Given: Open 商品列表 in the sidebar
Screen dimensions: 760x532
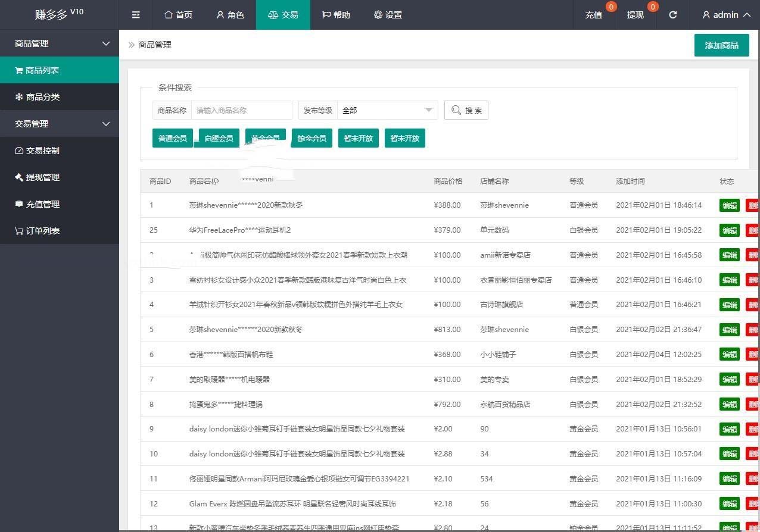Looking at the screenshot, I should click(60, 70).
